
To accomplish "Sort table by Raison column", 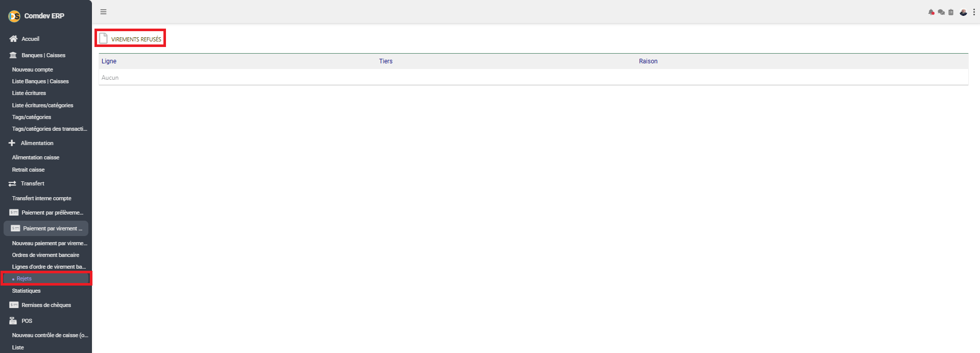I will point(648,61).
